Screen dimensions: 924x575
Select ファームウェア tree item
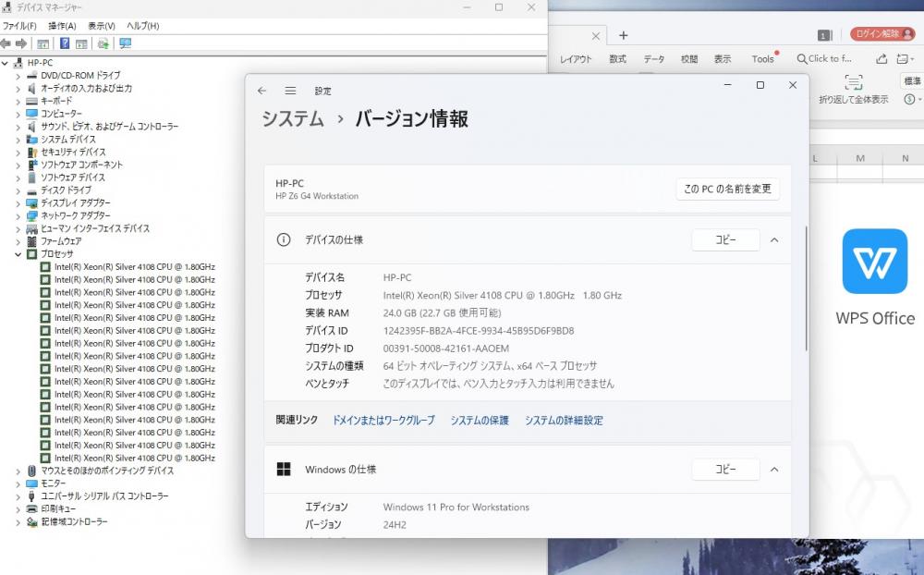pos(61,241)
